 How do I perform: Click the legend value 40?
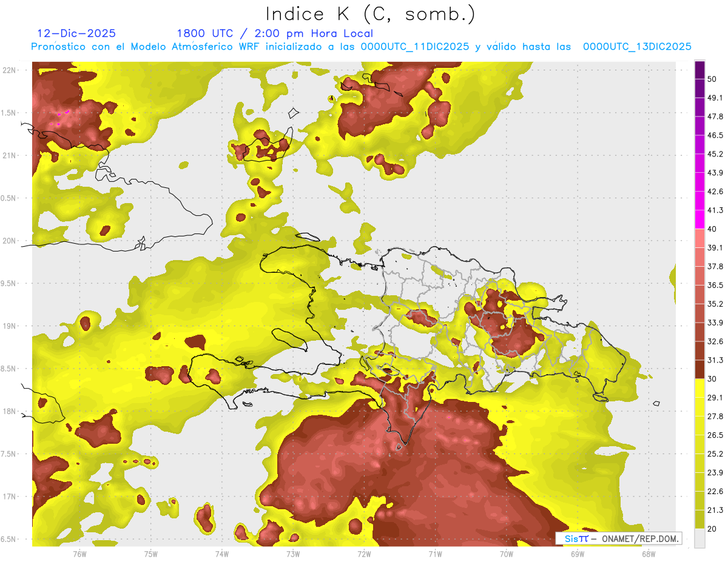pos(712,229)
